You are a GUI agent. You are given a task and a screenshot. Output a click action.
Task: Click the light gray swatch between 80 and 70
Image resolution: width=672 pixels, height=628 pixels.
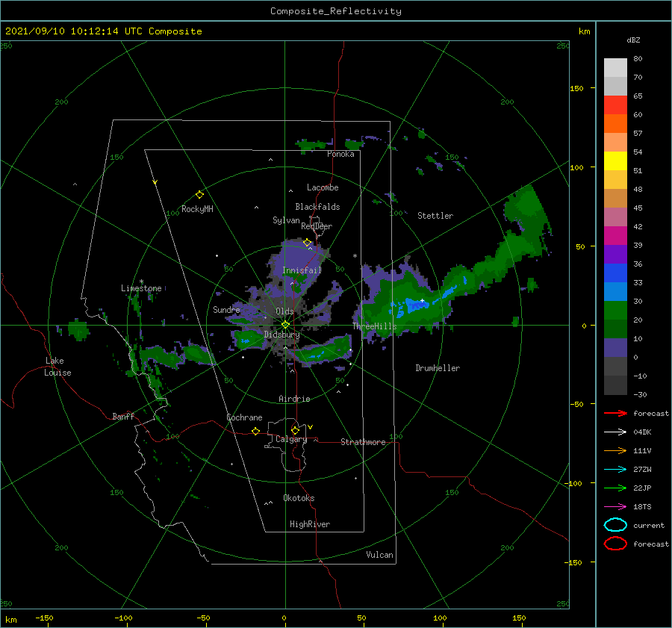pyautogui.click(x=615, y=68)
